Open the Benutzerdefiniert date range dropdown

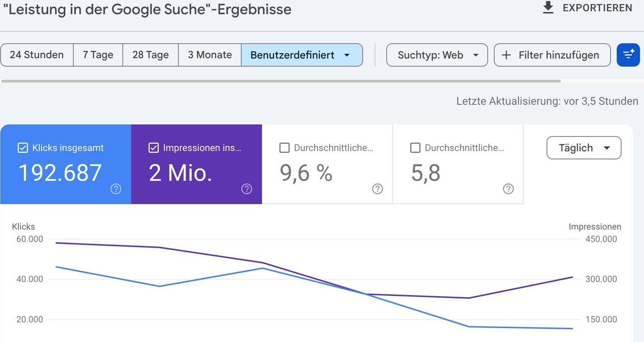[301, 55]
